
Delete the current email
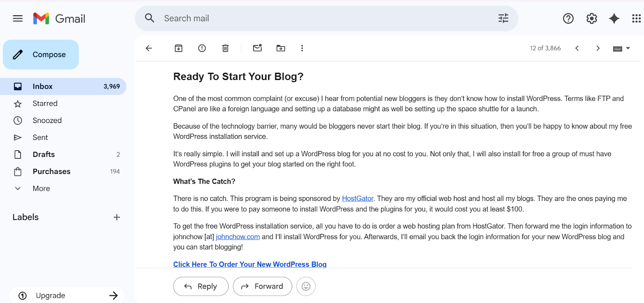(225, 48)
